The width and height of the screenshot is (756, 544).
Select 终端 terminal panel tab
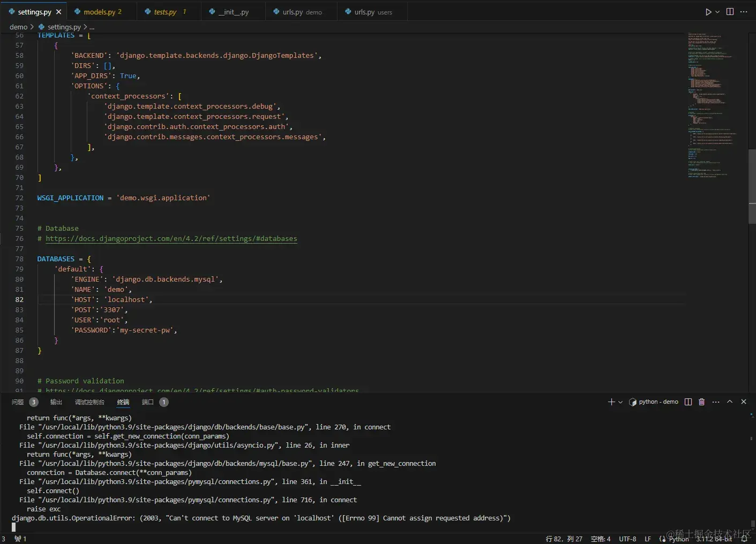click(123, 402)
